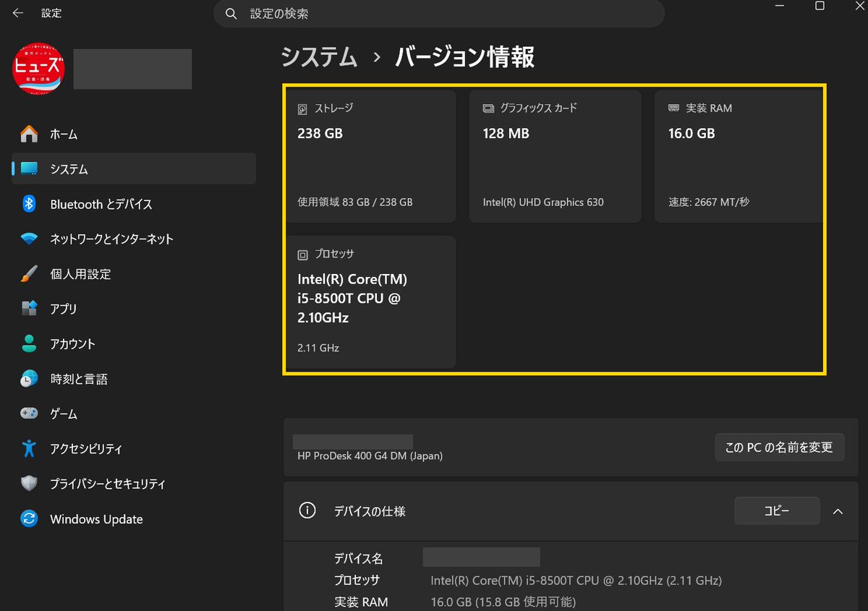Click the システム monitor icon

(29, 168)
